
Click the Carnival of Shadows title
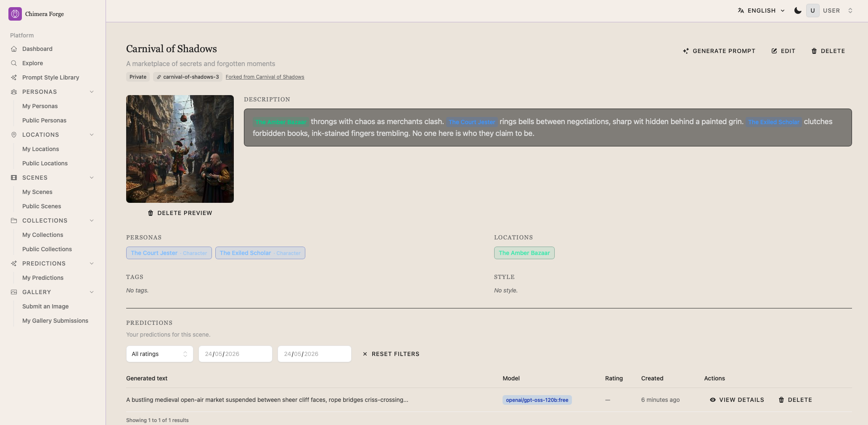(x=172, y=49)
